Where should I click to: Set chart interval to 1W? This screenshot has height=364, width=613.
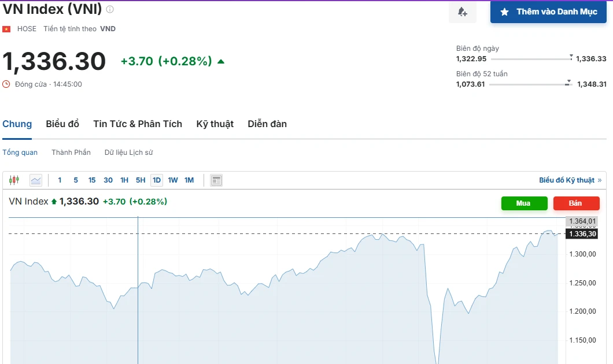[x=173, y=180]
